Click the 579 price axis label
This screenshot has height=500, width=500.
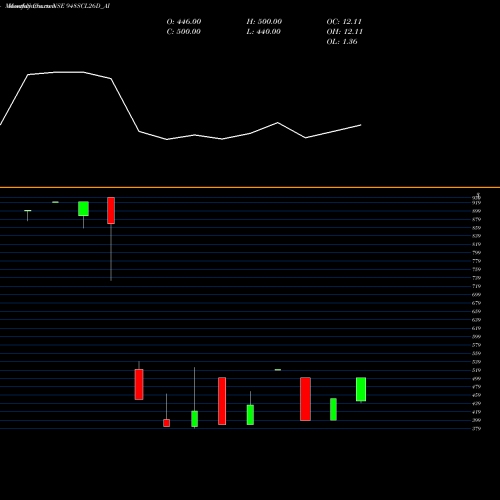(x=476, y=345)
